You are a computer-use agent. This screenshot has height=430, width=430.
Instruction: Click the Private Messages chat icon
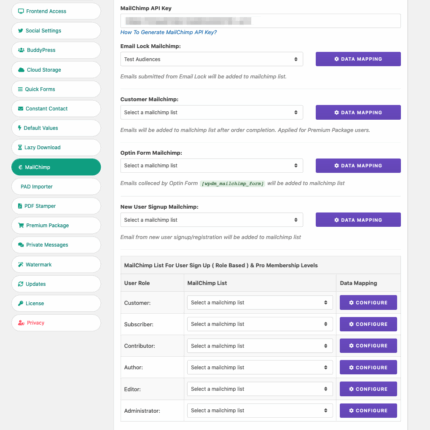point(21,245)
